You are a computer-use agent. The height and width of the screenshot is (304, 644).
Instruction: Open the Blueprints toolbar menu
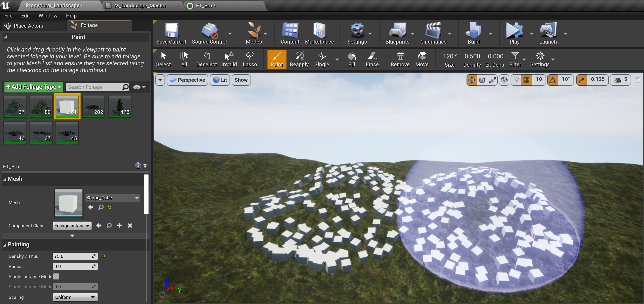pyautogui.click(x=397, y=33)
